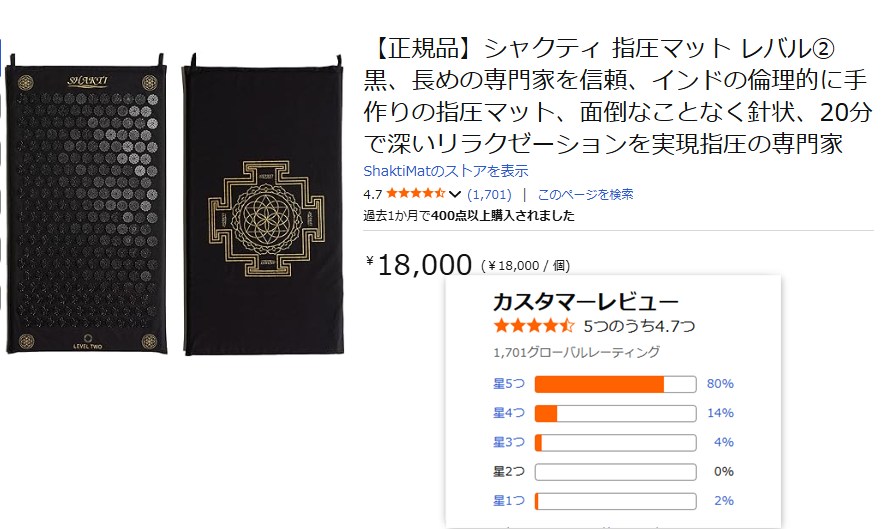894x529 pixels.
Task: Expand the rating chevron next to 4.7 stars
Action: [x=455, y=194]
